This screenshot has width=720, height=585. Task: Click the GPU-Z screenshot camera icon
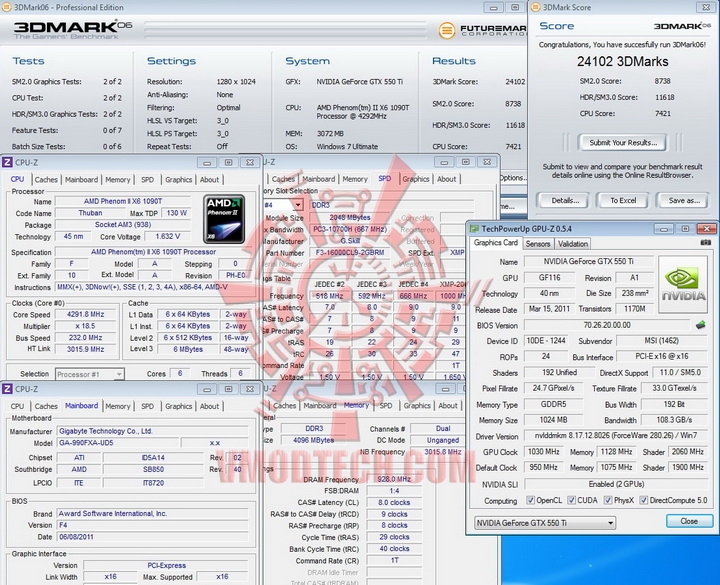click(706, 242)
